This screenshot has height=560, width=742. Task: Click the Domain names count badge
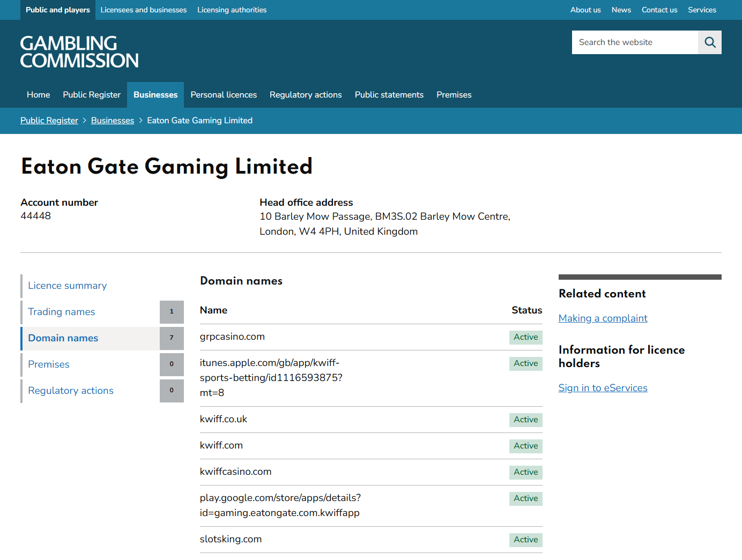click(x=172, y=338)
